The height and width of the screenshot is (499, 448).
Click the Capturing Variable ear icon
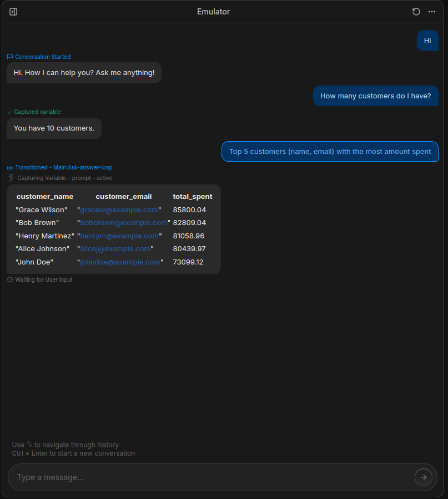click(x=11, y=178)
